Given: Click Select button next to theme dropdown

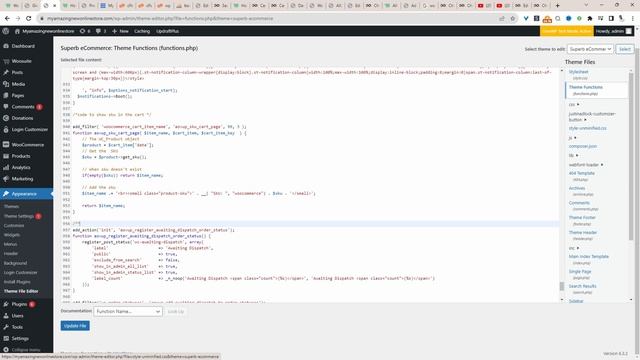Looking at the screenshot, I should 625,49.
